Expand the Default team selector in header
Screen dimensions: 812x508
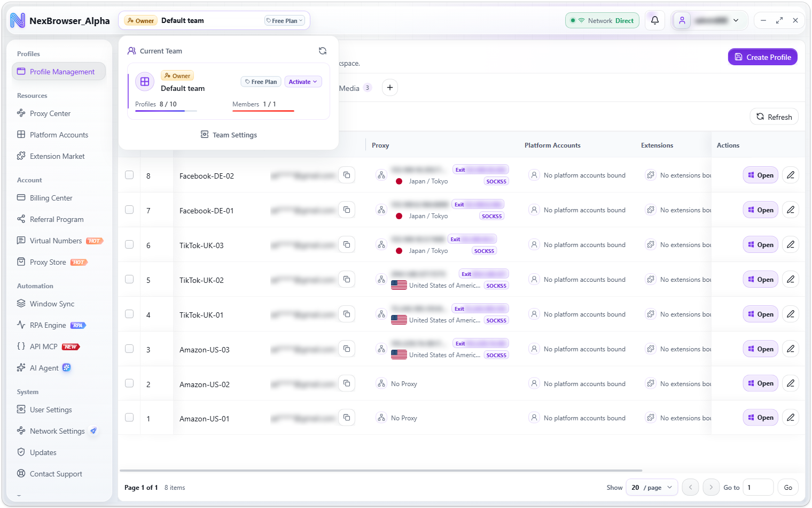click(x=214, y=20)
